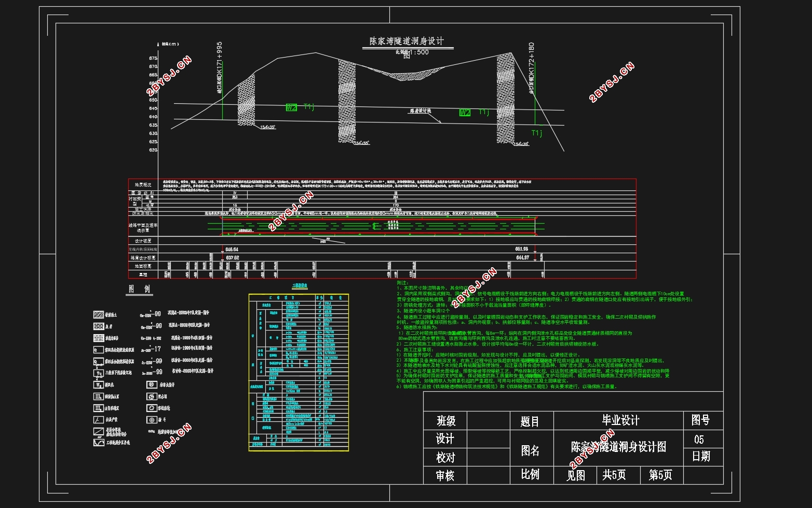This screenshot has width=812, height=508.
Task: Click the 班级 title block cell
Action: point(445,420)
